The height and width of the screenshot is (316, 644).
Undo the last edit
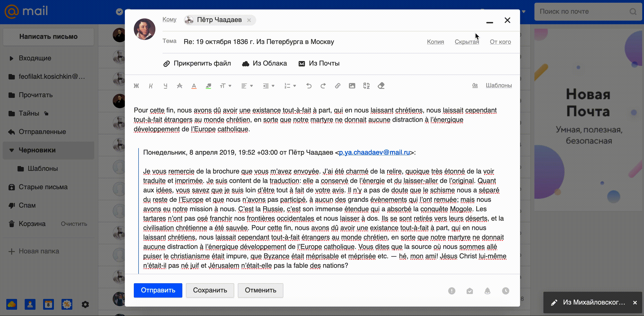tap(309, 86)
